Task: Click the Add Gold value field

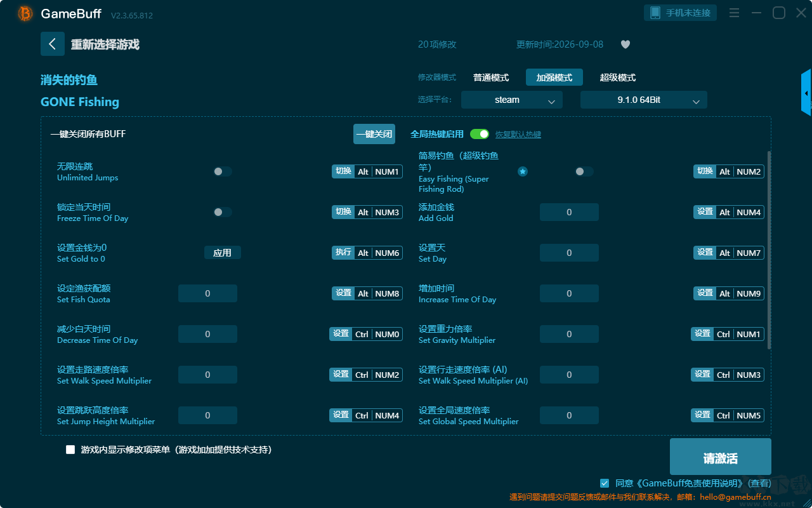Action: tap(569, 212)
